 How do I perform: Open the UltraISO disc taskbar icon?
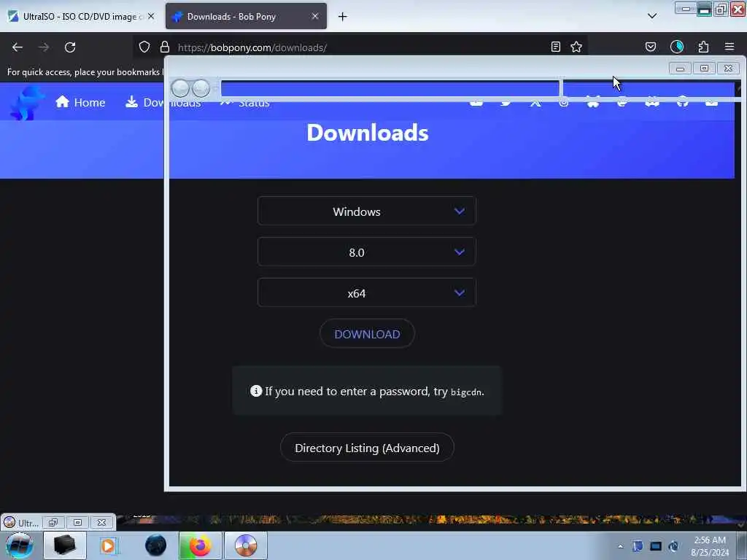[x=245, y=545]
